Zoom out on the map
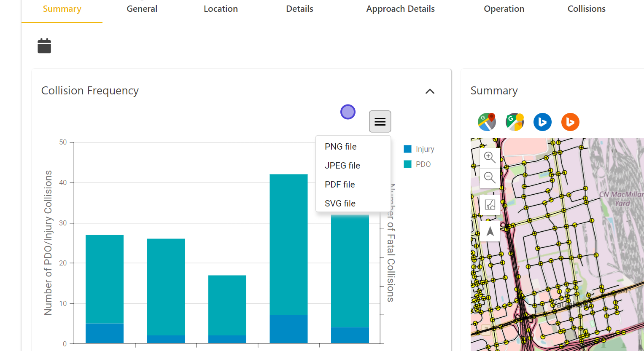Screen dimensions: 644x351 (x=490, y=177)
